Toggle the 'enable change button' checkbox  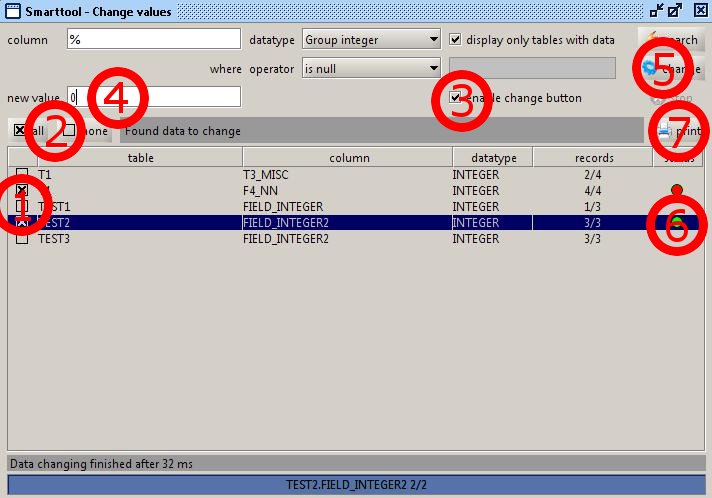click(456, 98)
